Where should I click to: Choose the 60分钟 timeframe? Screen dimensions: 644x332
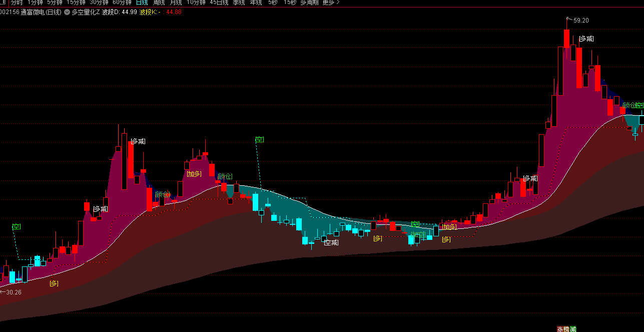pyautogui.click(x=122, y=3)
